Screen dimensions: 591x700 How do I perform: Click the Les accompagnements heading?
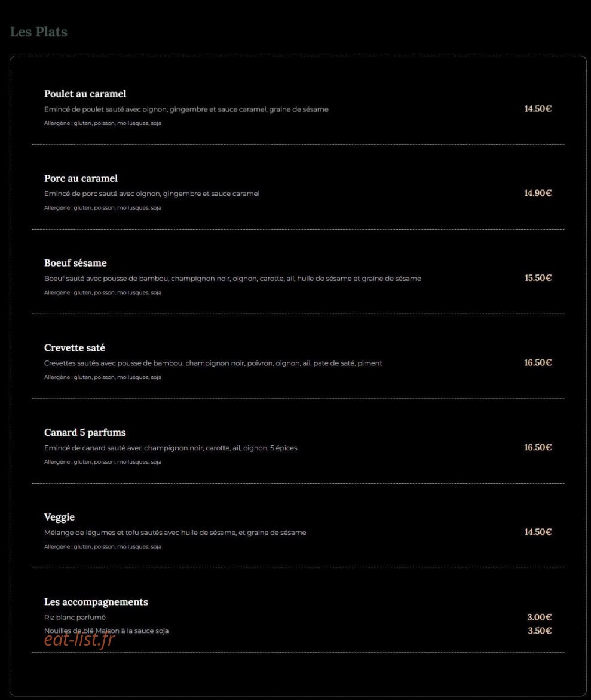click(x=96, y=602)
